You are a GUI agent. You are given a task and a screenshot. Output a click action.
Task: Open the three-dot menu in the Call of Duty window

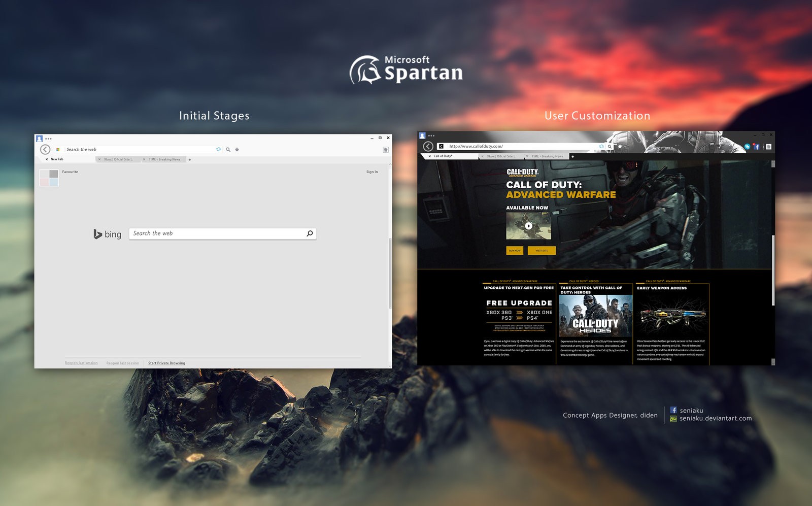[x=431, y=136]
